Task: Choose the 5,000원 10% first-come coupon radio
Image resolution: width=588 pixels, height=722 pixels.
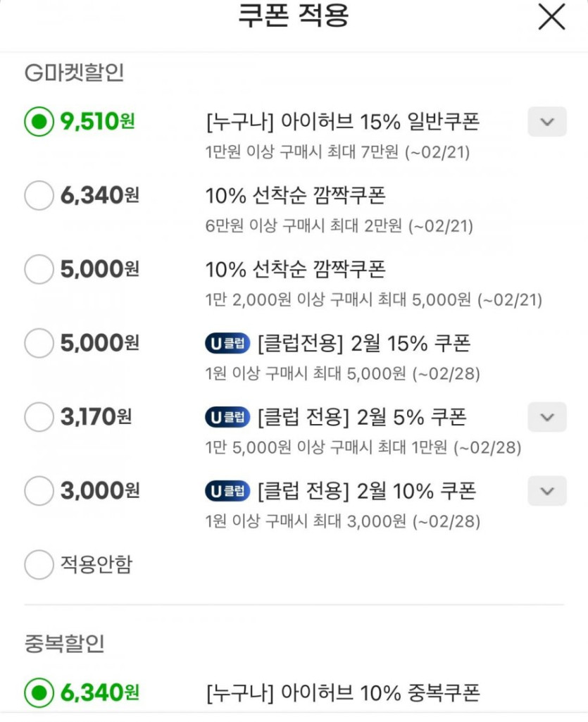Action: [x=39, y=269]
